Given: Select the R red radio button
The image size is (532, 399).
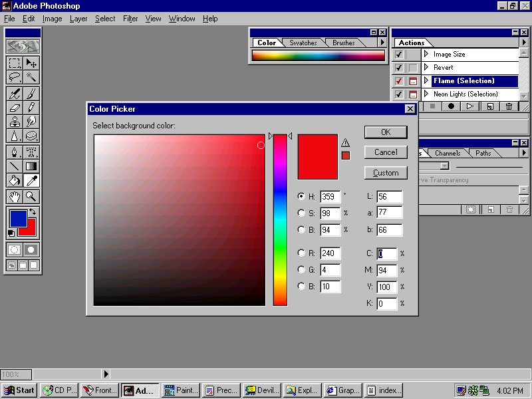Looking at the screenshot, I should (301, 253).
